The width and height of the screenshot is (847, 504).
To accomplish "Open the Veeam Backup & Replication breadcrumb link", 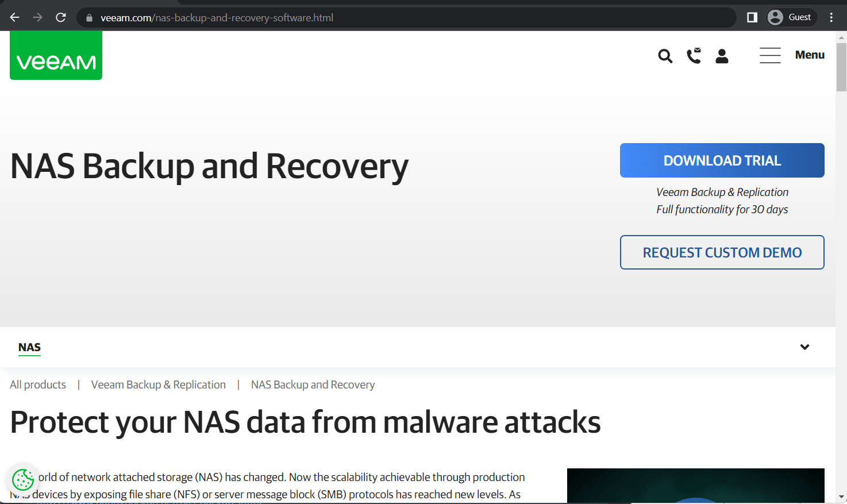I will 158,384.
